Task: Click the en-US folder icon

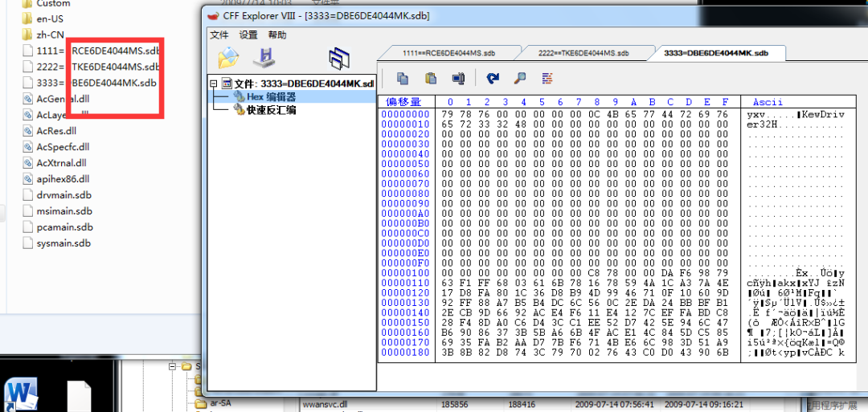Action: [27, 18]
